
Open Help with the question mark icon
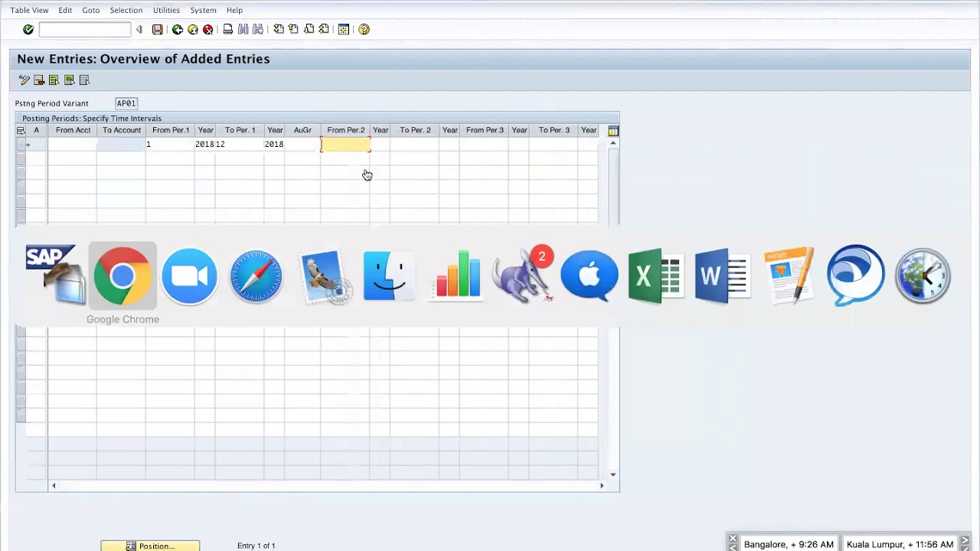pos(364,29)
